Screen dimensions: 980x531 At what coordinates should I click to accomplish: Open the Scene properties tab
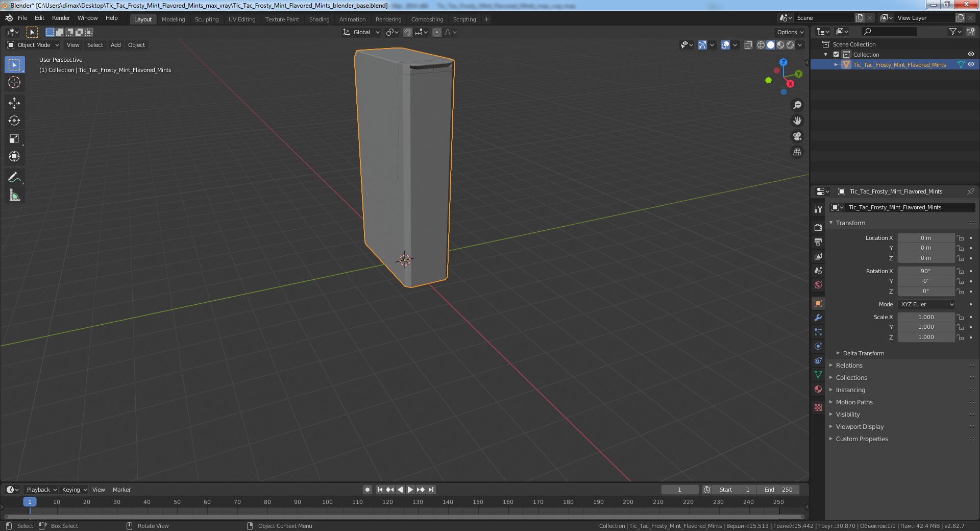click(818, 271)
